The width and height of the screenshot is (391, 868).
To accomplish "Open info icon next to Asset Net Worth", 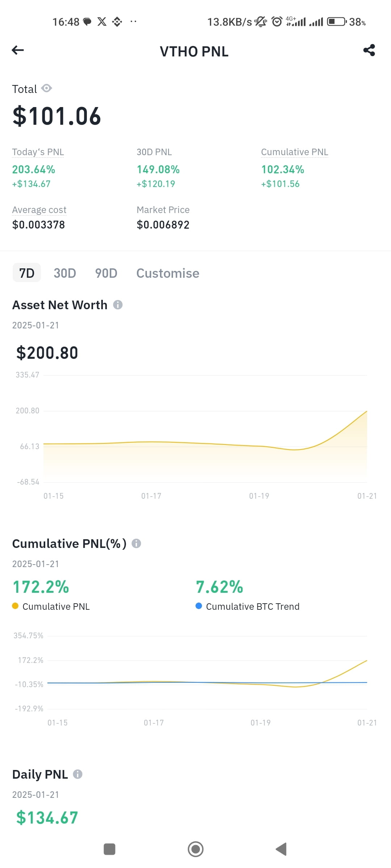I will [118, 305].
